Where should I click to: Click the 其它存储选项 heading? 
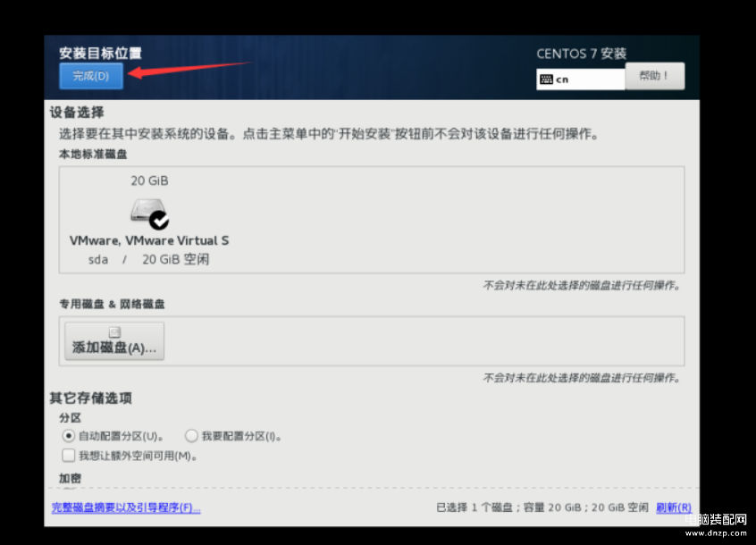coord(90,398)
